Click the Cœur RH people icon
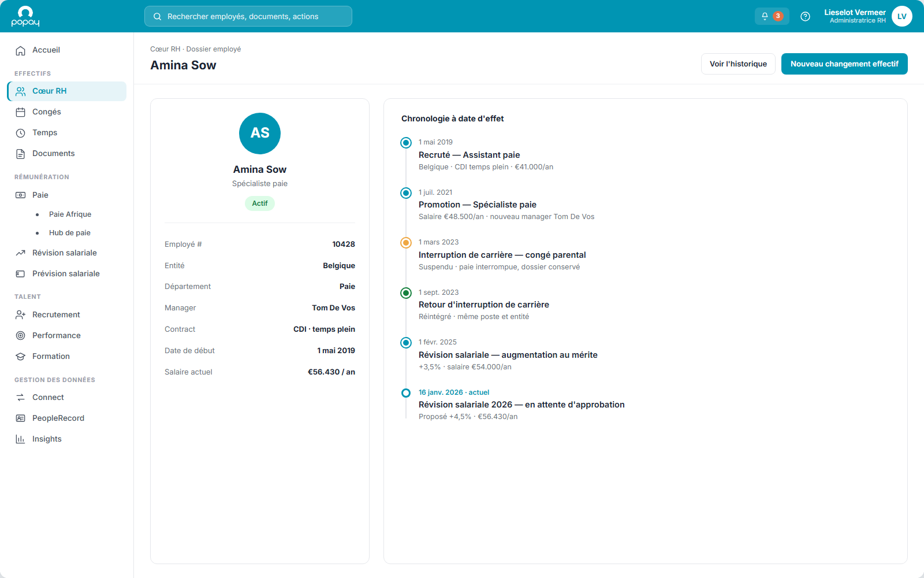The height and width of the screenshot is (578, 924). click(x=21, y=91)
